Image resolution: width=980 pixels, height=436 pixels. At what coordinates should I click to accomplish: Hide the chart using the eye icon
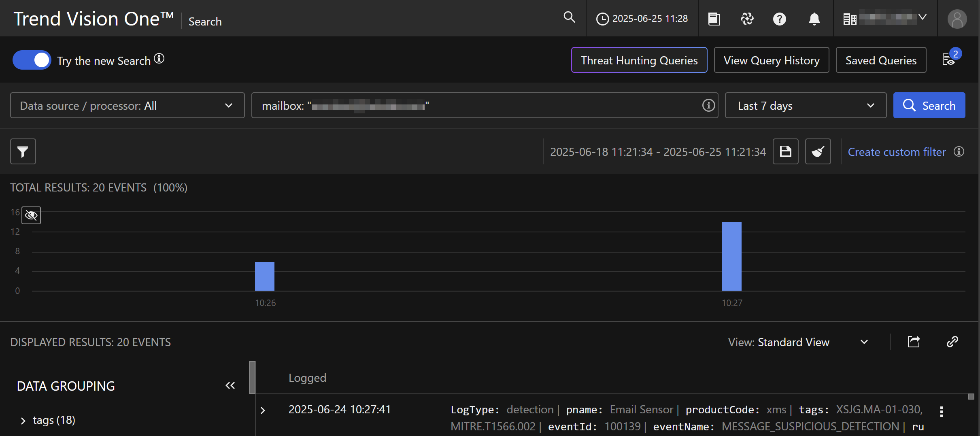[31, 215]
